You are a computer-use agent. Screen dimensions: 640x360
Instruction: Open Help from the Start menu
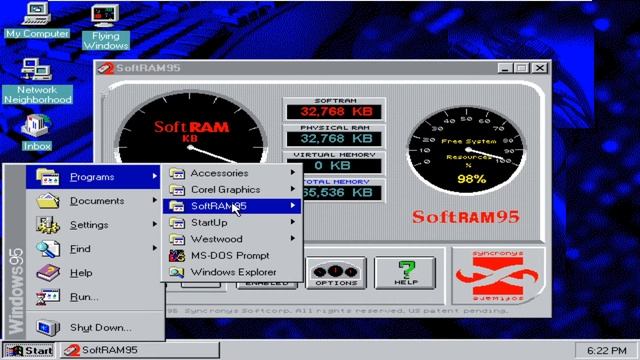point(93,273)
